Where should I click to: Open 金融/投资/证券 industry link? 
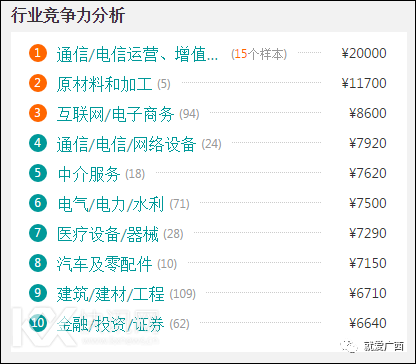click(x=111, y=323)
